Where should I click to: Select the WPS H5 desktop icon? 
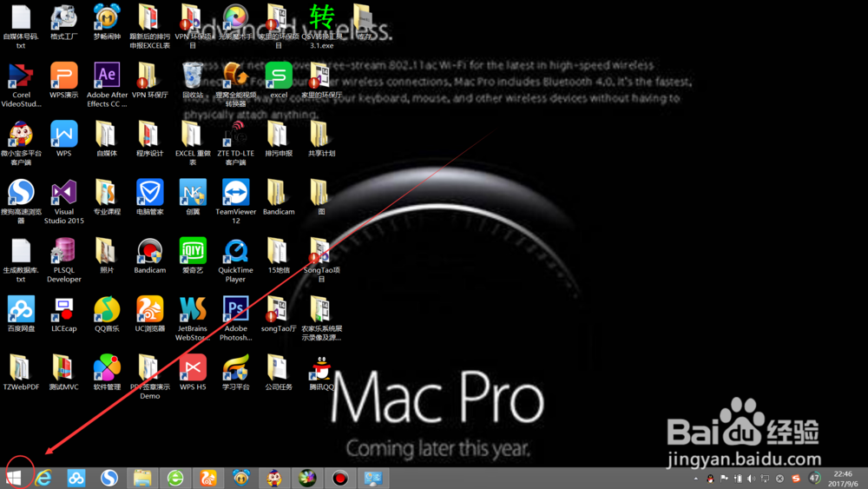tap(193, 373)
